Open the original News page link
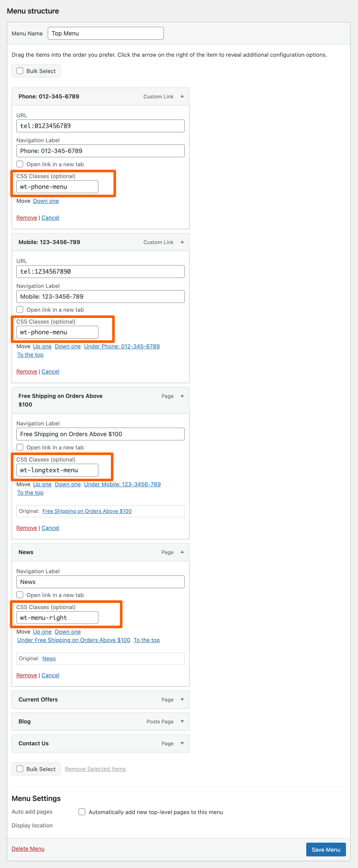This screenshot has height=868, width=358. click(x=49, y=659)
